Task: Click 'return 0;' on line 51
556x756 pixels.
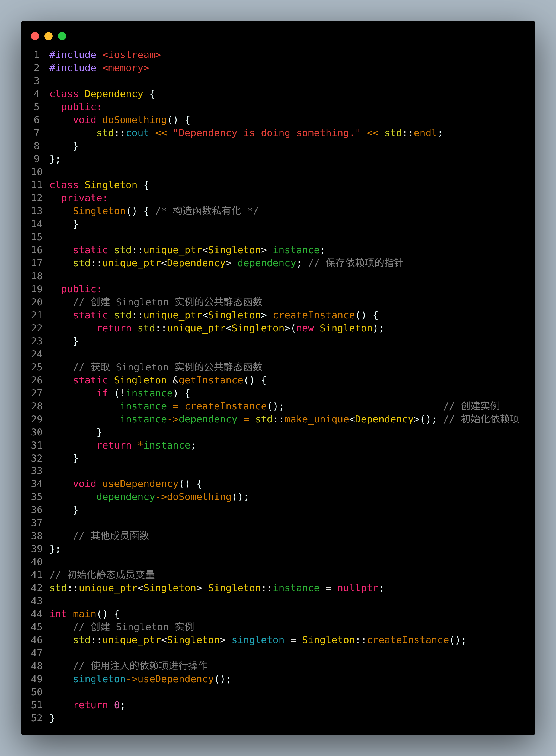Action: pyautogui.click(x=99, y=706)
